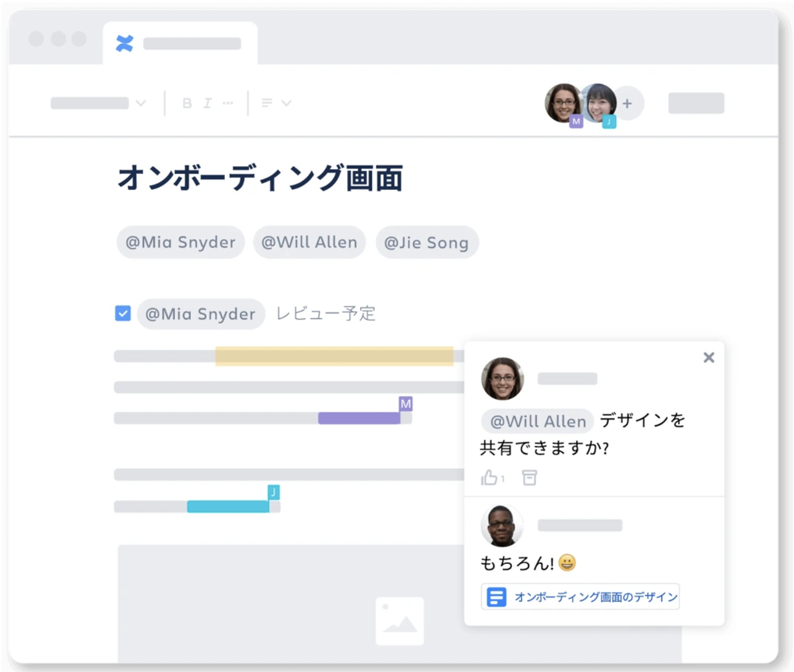Click the text alignment icon

coord(267,103)
